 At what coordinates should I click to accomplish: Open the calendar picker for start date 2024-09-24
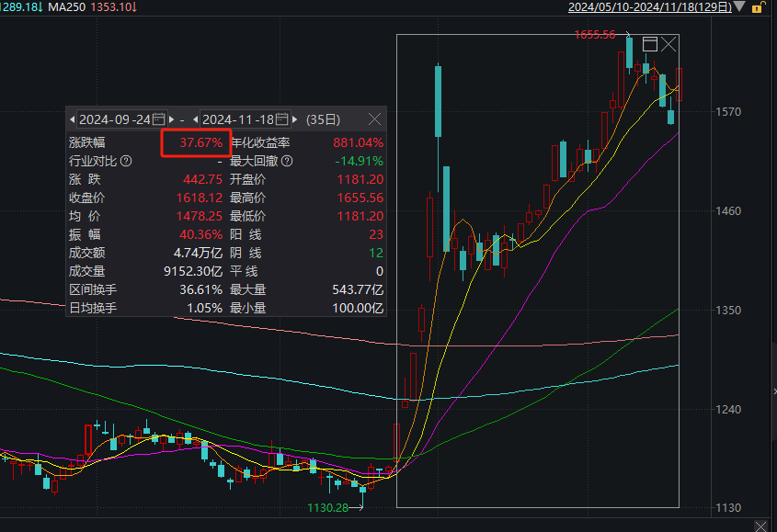158,119
